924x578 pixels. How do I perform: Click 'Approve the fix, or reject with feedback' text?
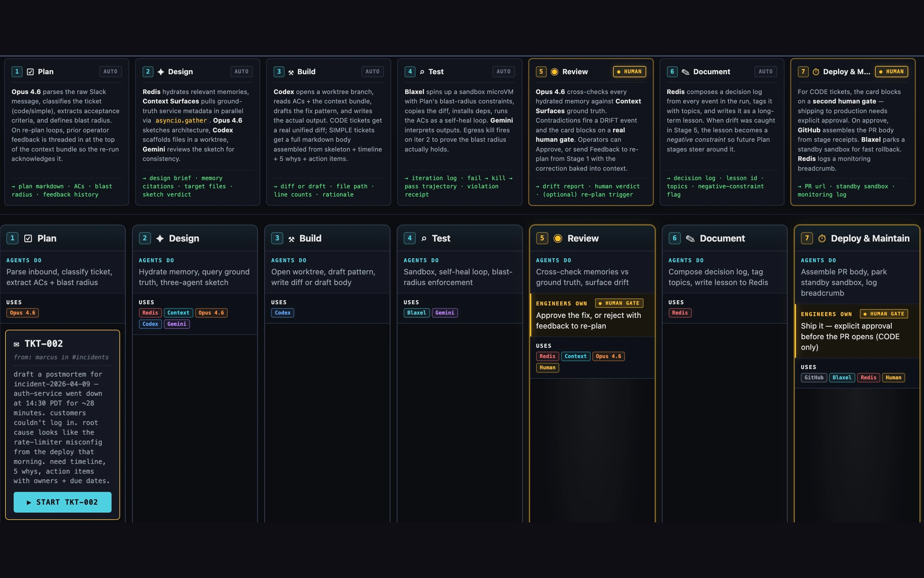(x=588, y=320)
